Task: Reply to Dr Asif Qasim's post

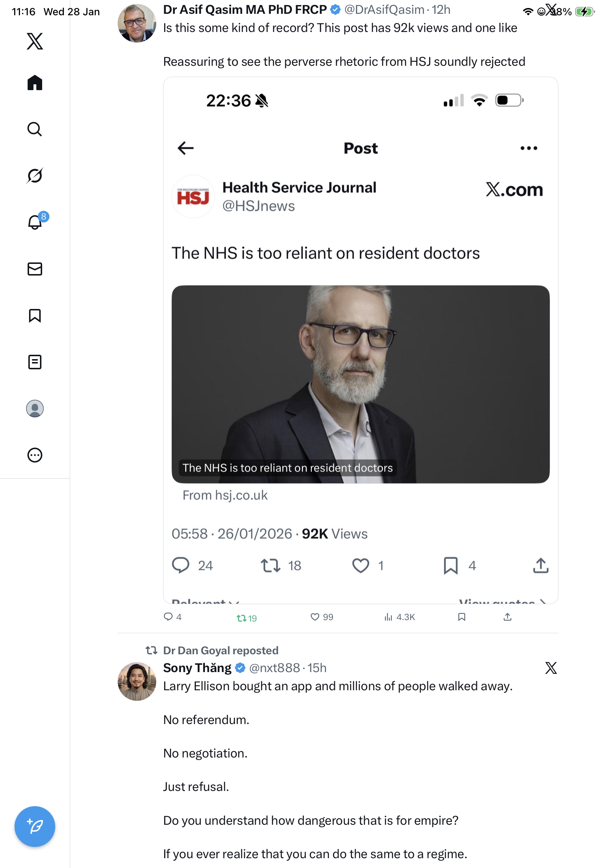Action: click(168, 617)
